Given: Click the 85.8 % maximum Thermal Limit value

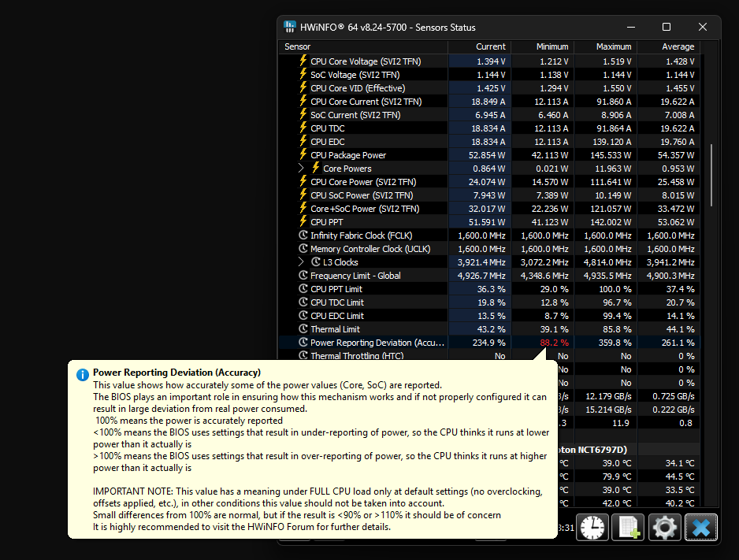Looking at the screenshot, I should tap(617, 329).
